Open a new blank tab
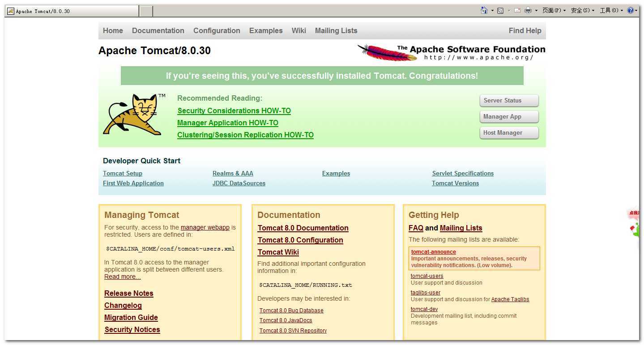Viewport: 644px width, 345px height. (x=146, y=11)
